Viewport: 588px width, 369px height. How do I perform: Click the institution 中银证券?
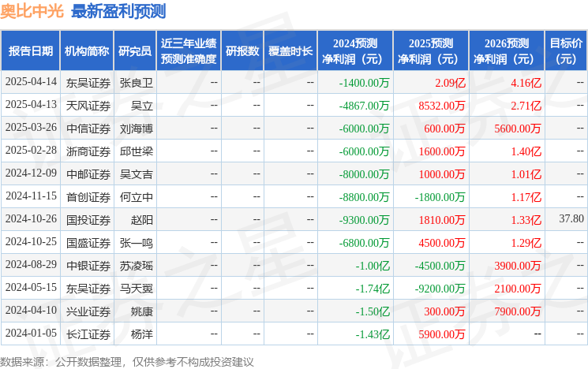[88, 266]
